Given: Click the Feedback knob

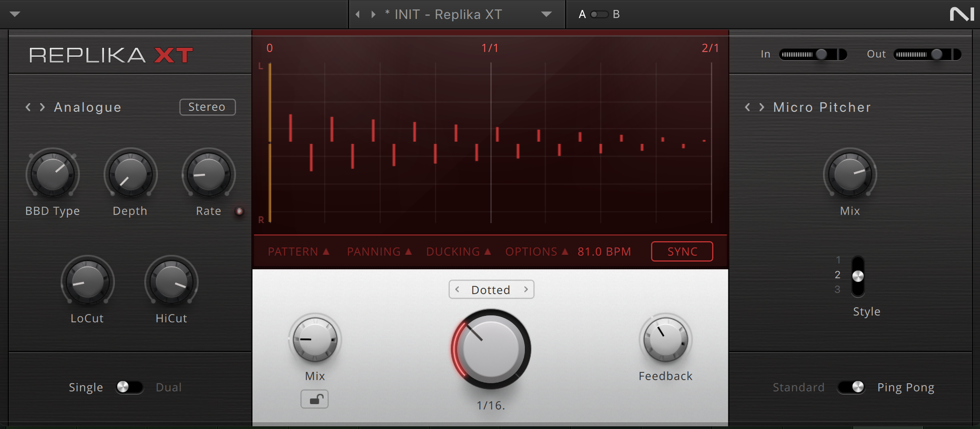Looking at the screenshot, I should click(666, 339).
